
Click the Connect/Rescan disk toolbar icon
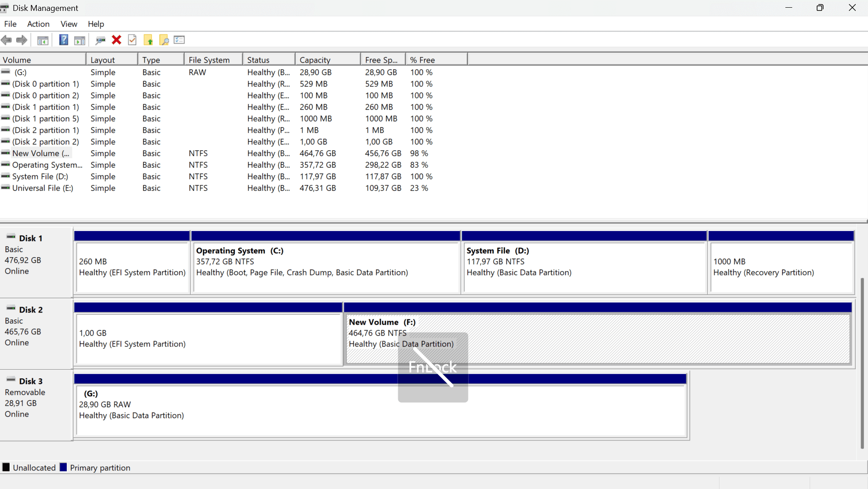100,40
